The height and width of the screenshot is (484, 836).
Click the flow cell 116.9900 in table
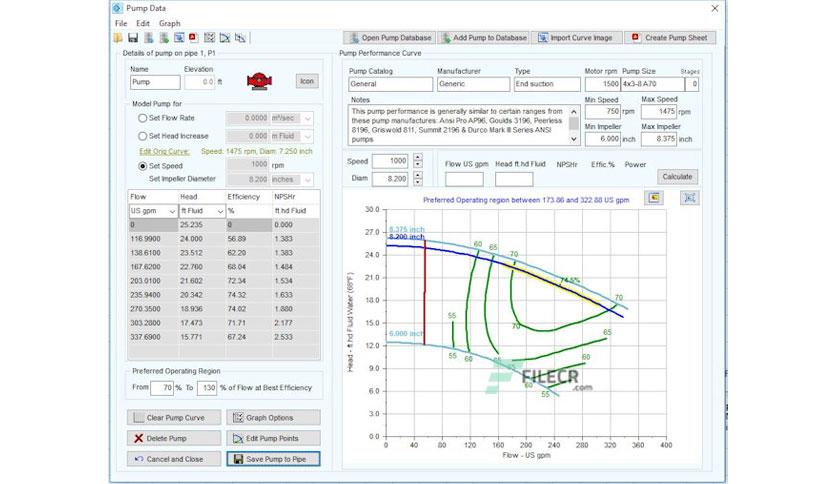(153, 239)
